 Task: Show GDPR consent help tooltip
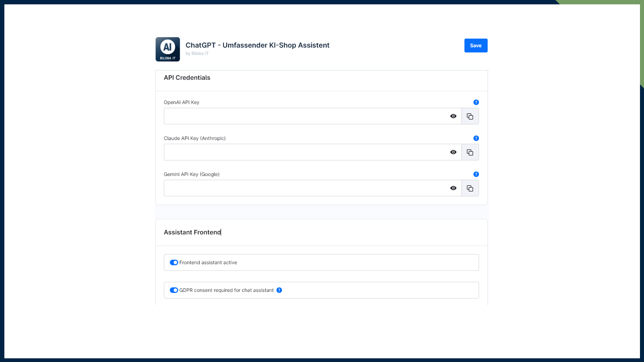279,290
